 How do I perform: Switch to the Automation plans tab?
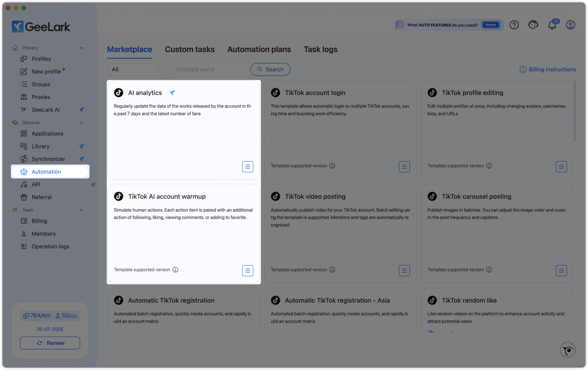(x=259, y=49)
